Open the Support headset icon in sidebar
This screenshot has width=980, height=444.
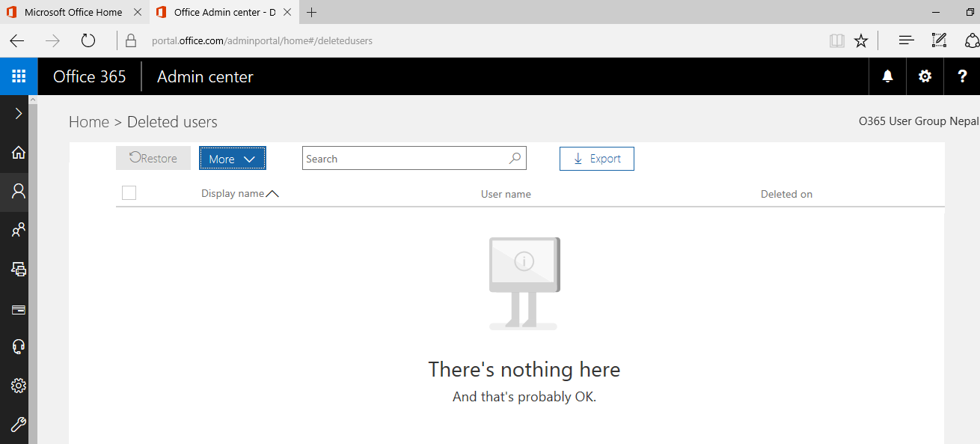(19, 346)
